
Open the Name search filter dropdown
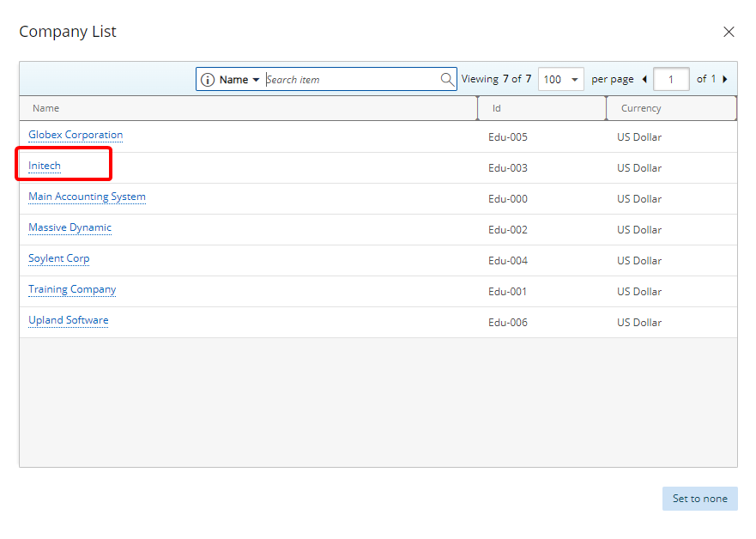239,80
